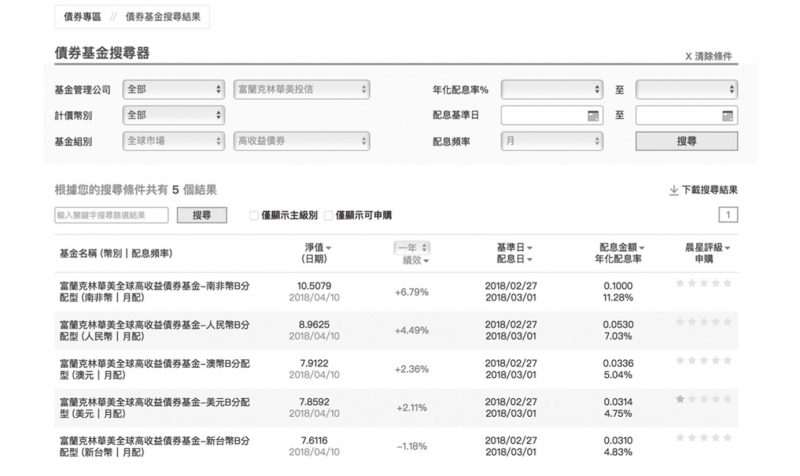Open 計價幣別 dropdown
The image size is (800, 476).
click(173, 116)
